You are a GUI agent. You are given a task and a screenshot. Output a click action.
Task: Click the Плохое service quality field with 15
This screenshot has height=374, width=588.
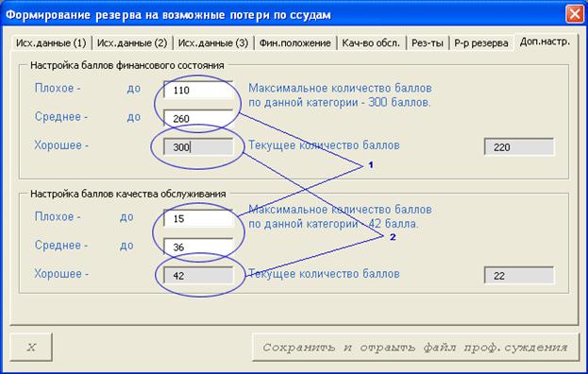(198, 219)
